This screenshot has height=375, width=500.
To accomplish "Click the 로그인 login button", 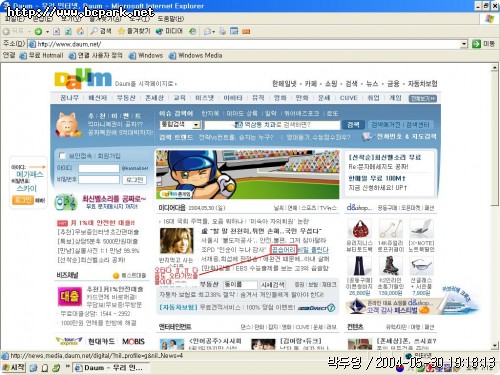I will point(135,180).
